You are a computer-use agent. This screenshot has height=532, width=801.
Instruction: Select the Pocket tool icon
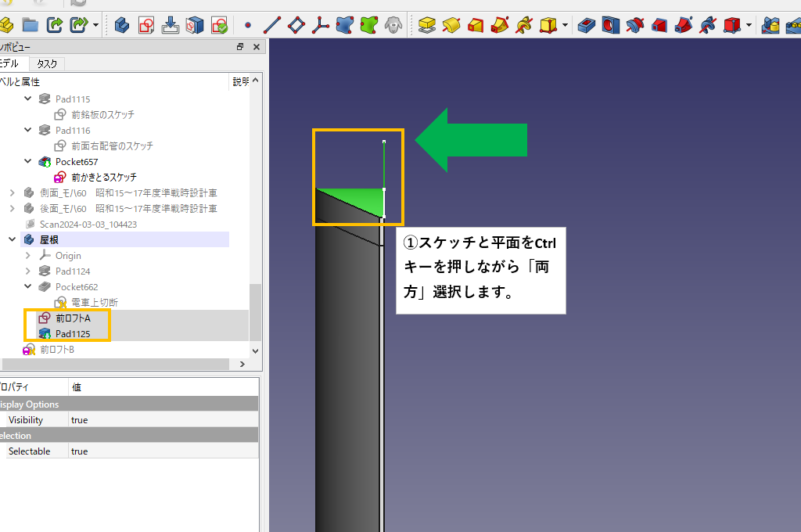coord(585,26)
